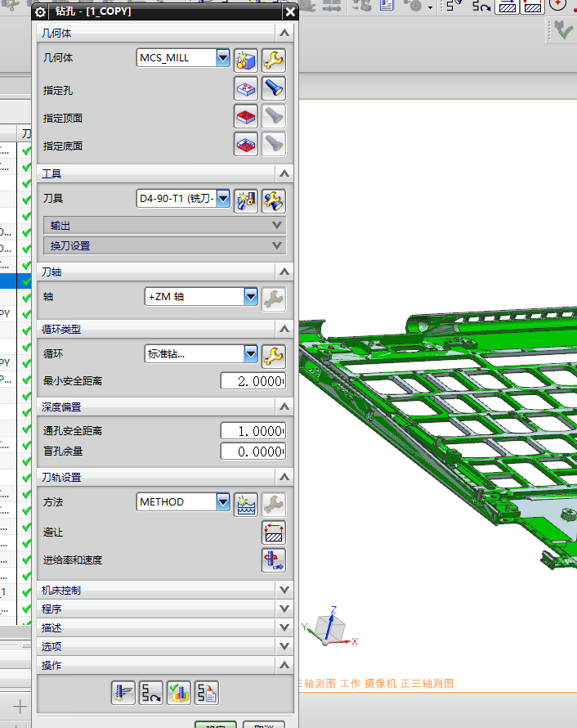Collapse the 工具 section

point(284,173)
